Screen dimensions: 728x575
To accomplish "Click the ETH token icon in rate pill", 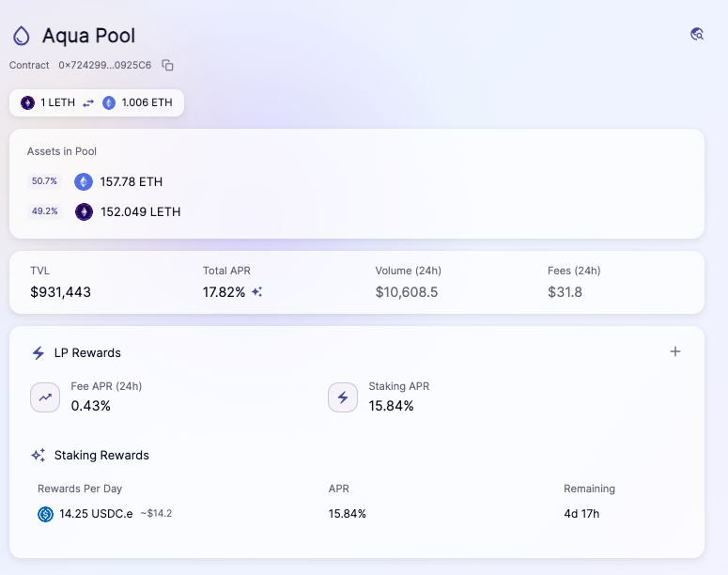I will pos(109,102).
